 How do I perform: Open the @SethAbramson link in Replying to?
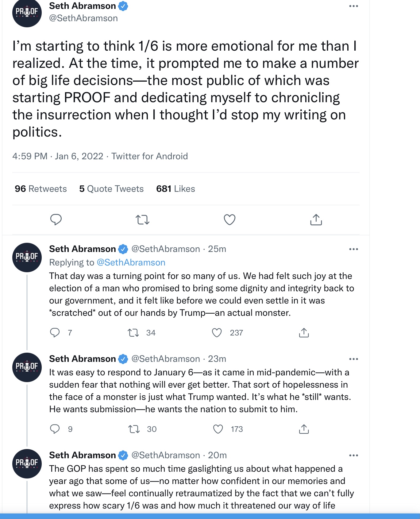tap(131, 262)
